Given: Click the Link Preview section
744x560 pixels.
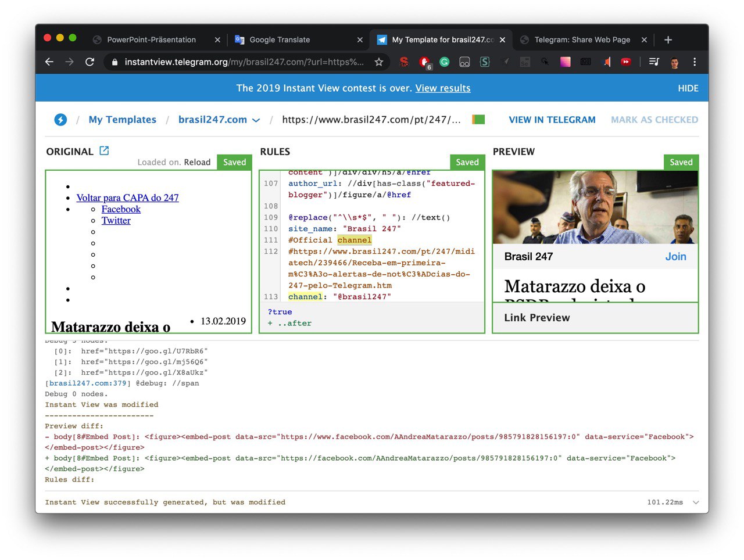Looking at the screenshot, I should pyautogui.click(x=595, y=318).
